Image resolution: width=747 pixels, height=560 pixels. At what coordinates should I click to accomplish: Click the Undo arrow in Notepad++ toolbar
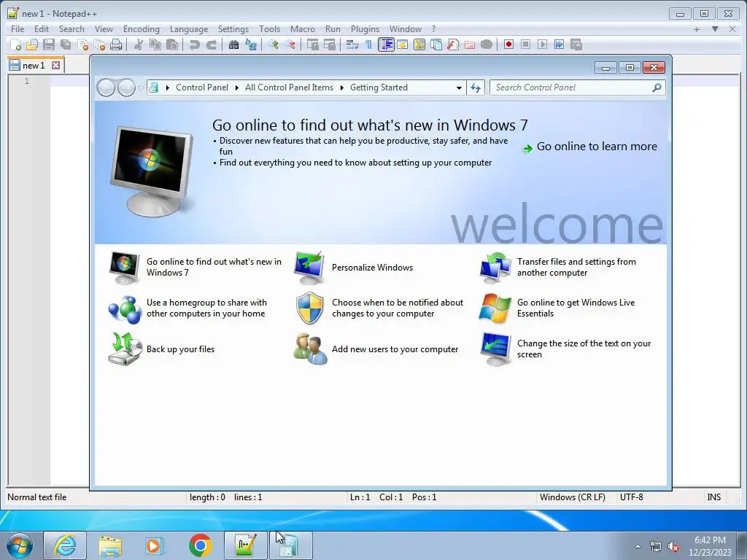pyautogui.click(x=194, y=44)
